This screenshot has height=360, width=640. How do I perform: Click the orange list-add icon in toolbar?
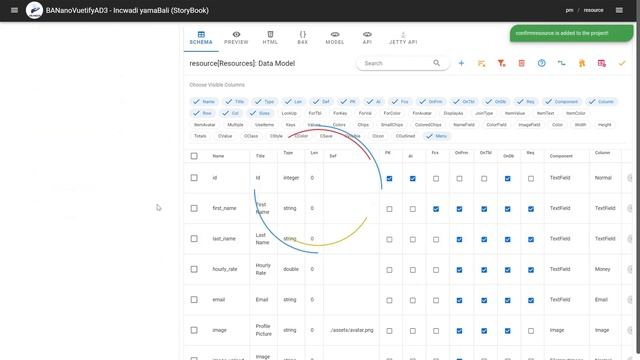coord(482,63)
